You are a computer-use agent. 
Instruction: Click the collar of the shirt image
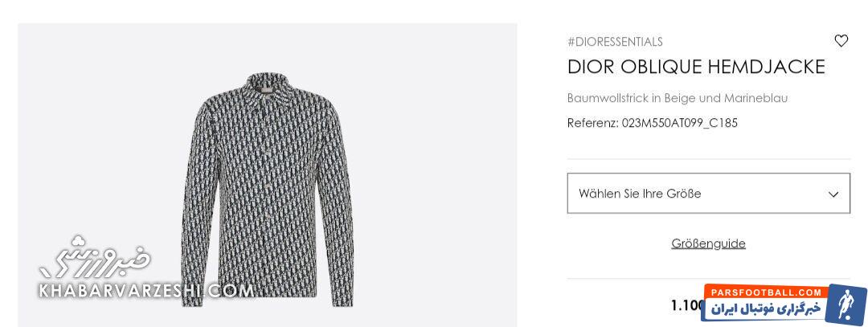[268, 88]
